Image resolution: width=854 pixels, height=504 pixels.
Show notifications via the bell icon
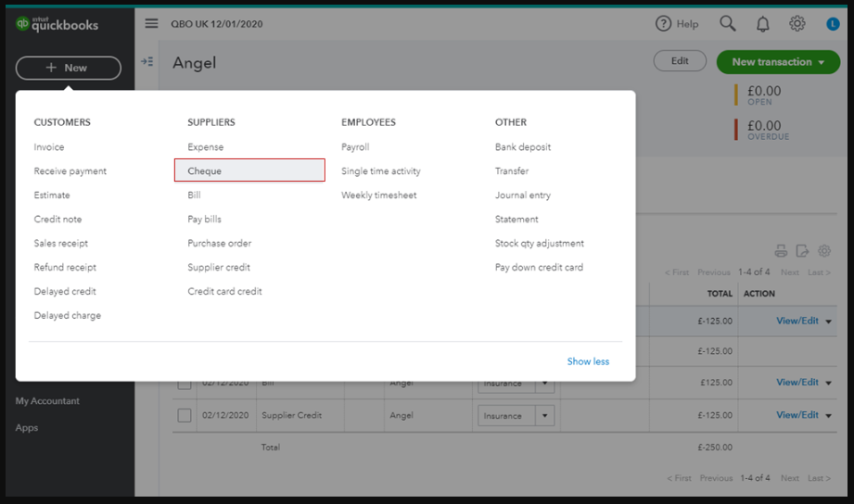(762, 24)
